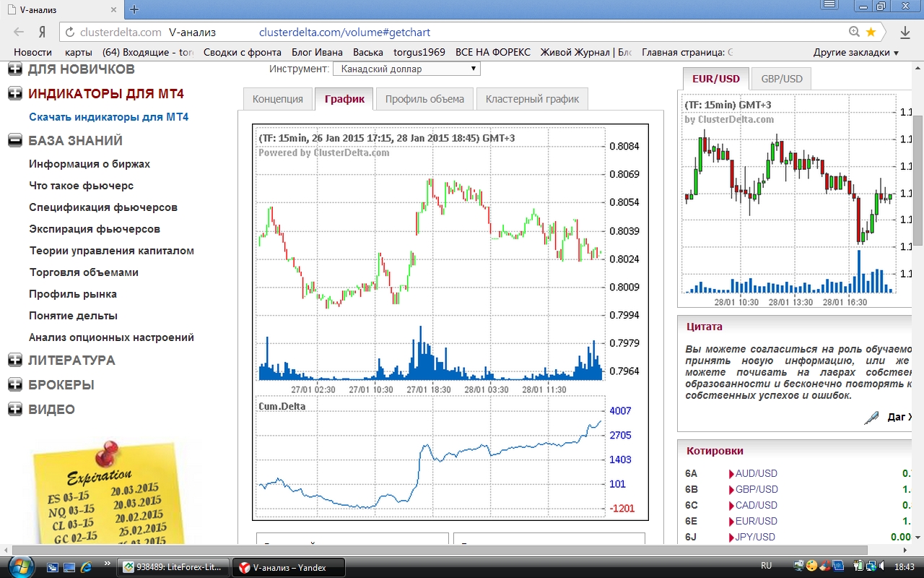Click the zoom magnifier icon in address bar
Viewport: 924px width, 578px height.
pyautogui.click(x=855, y=32)
